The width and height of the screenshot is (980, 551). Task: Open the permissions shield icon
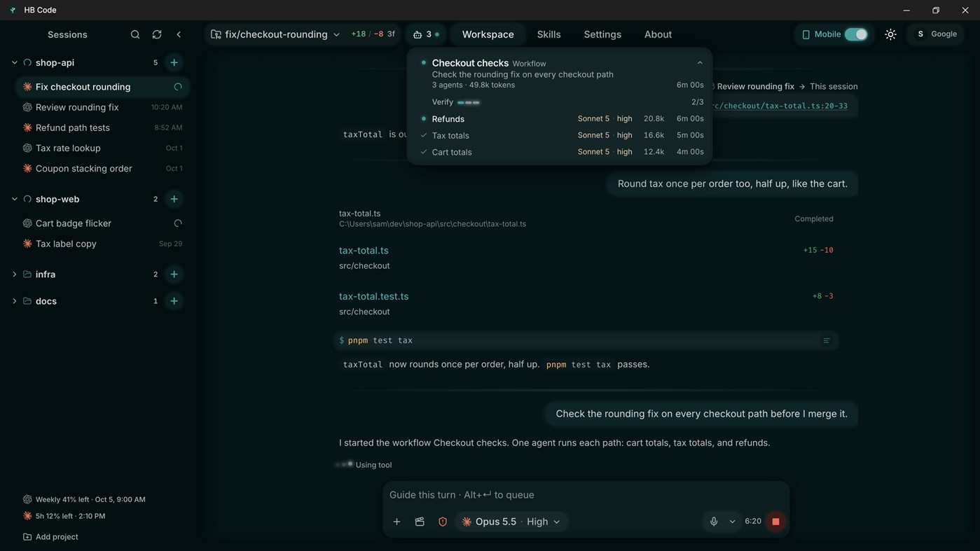tap(443, 522)
